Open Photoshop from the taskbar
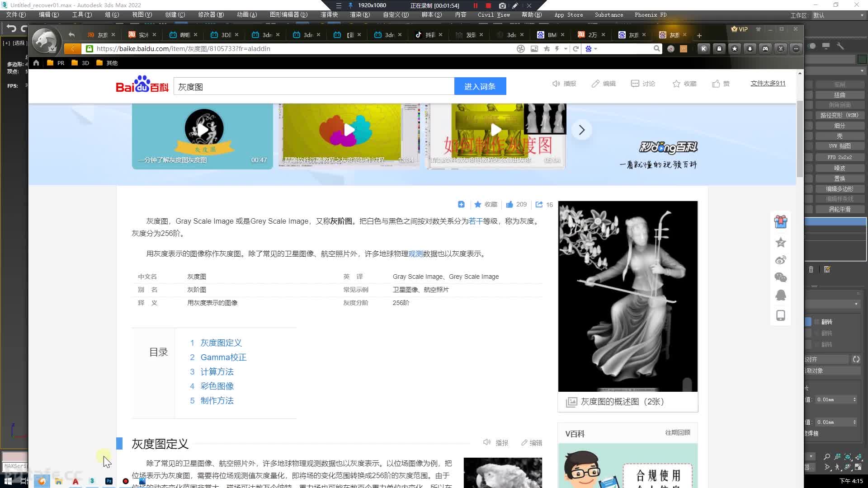Image resolution: width=868 pixels, height=488 pixels. 109,481
